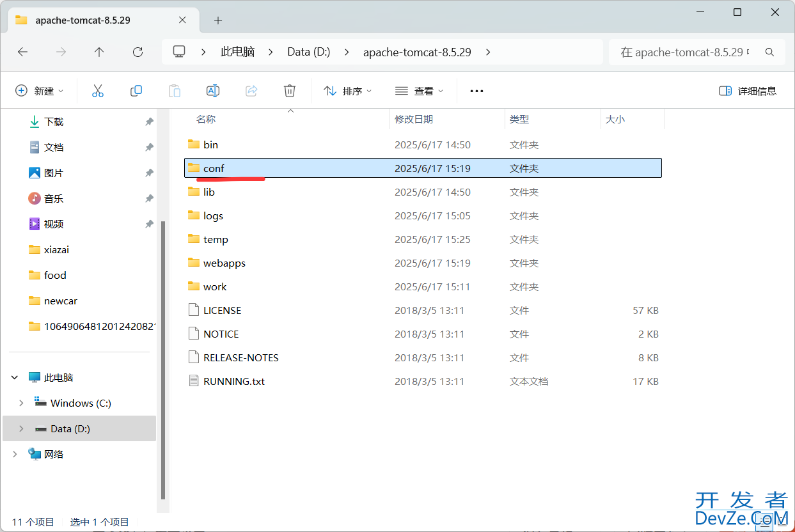The image size is (795, 532).
Task: Click the LICENSE file icon
Action: point(194,310)
